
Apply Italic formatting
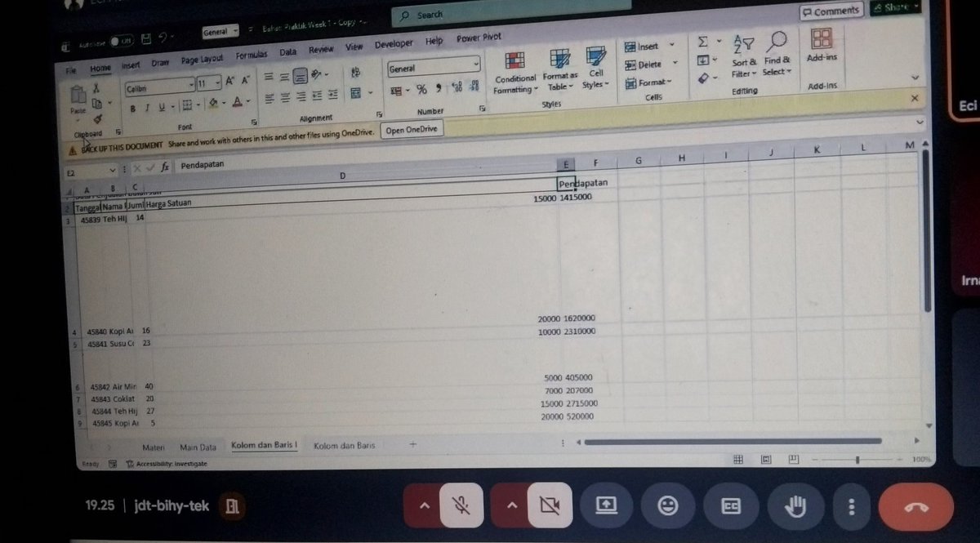coord(147,107)
